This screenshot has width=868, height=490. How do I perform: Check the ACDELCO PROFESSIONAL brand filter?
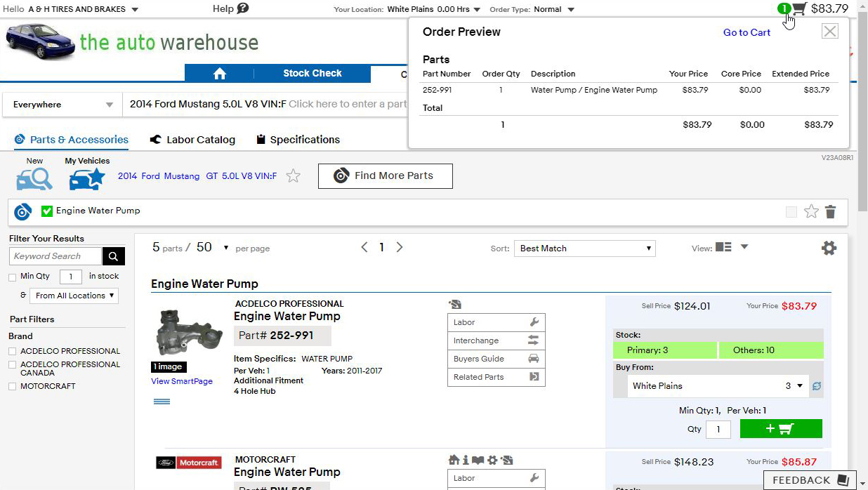13,351
